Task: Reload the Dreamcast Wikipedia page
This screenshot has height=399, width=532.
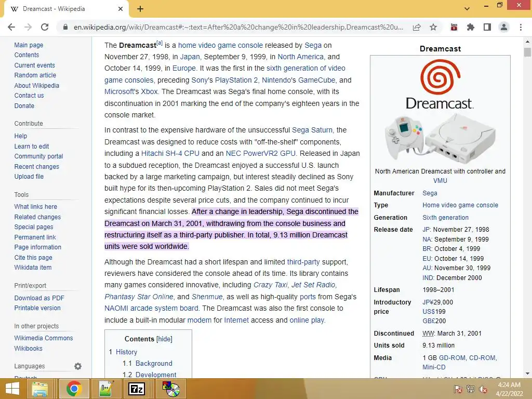Action: 45,27
